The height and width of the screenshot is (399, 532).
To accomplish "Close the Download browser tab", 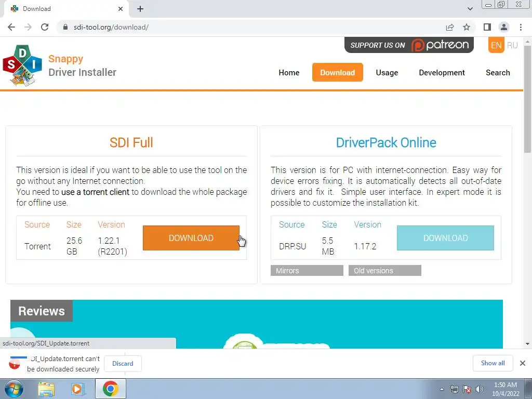I will (121, 9).
